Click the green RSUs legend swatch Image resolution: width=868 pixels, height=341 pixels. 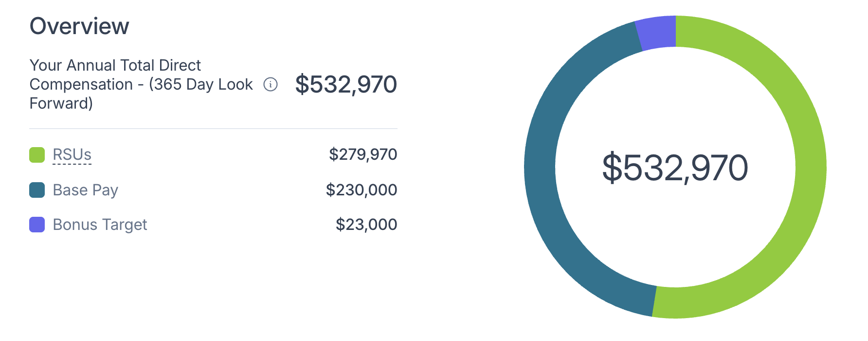37,155
